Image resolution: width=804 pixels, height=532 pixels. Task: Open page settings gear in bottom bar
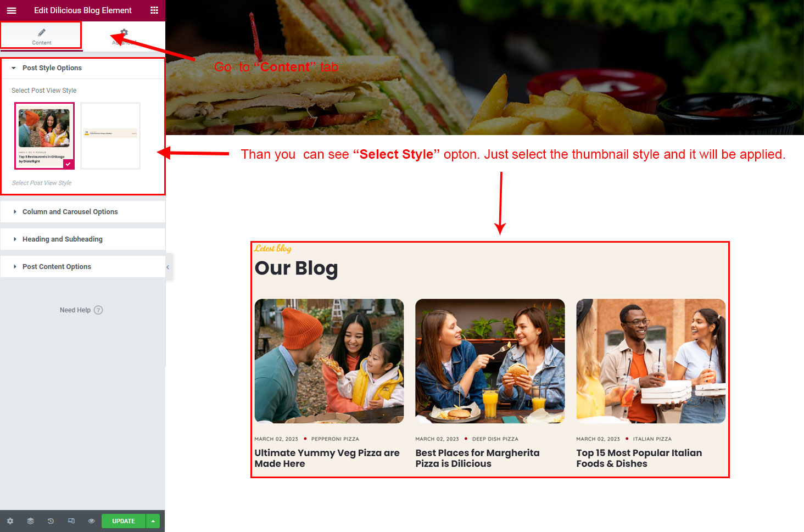[10, 521]
